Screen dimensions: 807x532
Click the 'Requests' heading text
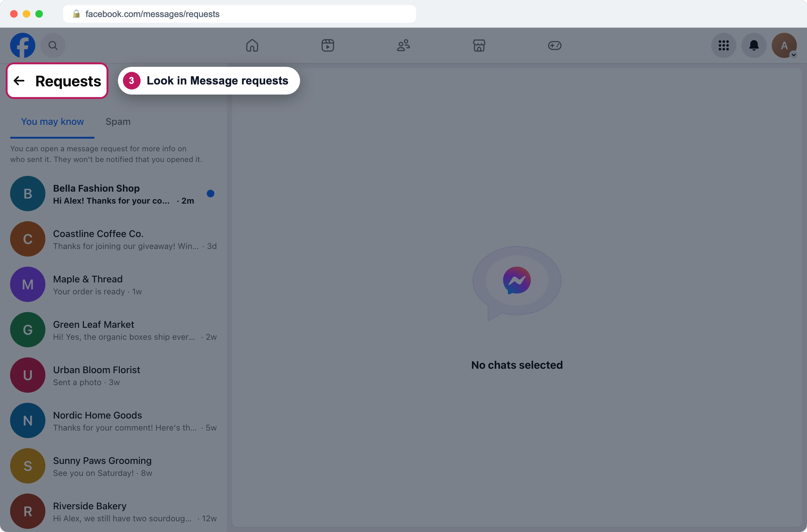(68, 81)
